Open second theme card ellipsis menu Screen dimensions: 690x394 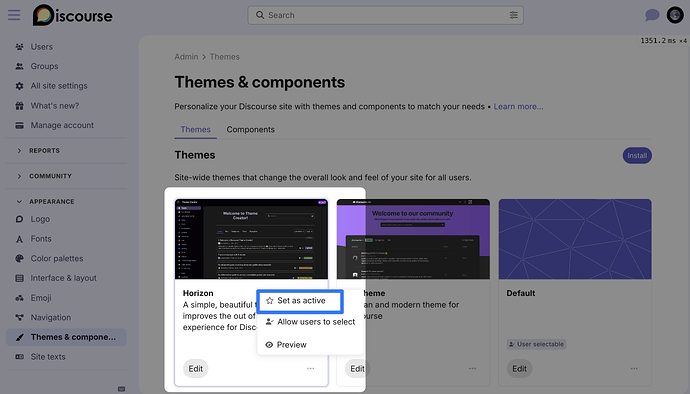click(472, 368)
